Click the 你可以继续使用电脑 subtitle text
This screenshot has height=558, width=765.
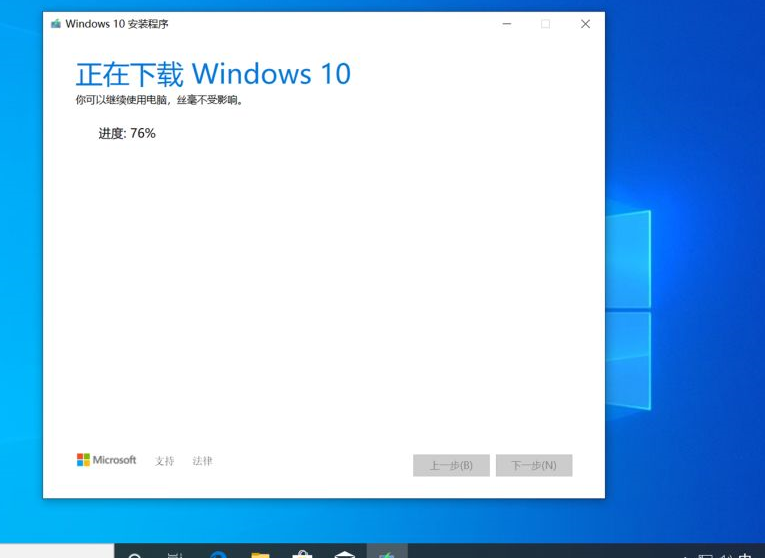tap(159, 100)
